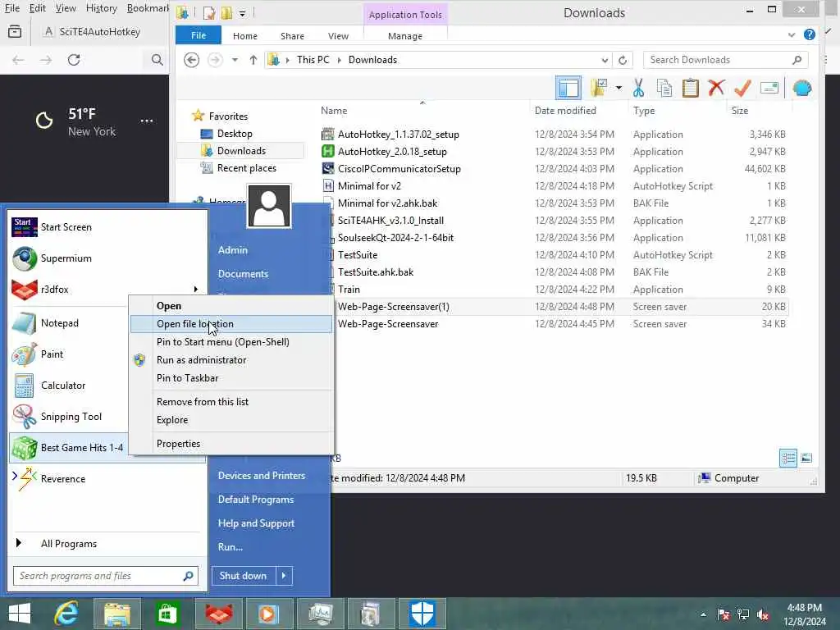Launch Paint from the start menu
This screenshot has height=630, width=840.
69,354
